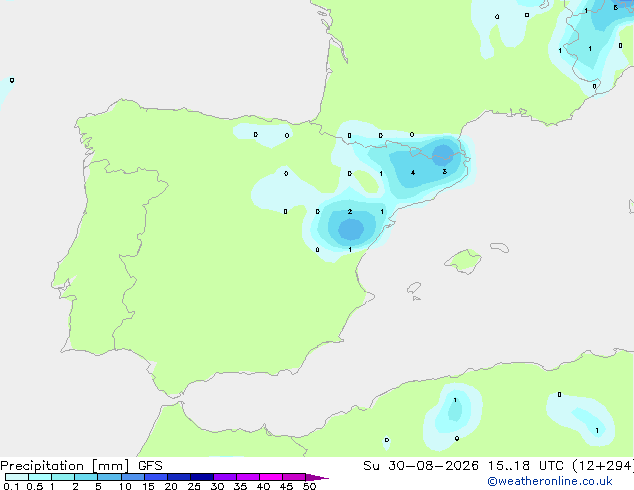Click the "15..18 UTC" time text
Viewport: 634px width, 490px height.
[526, 466]
